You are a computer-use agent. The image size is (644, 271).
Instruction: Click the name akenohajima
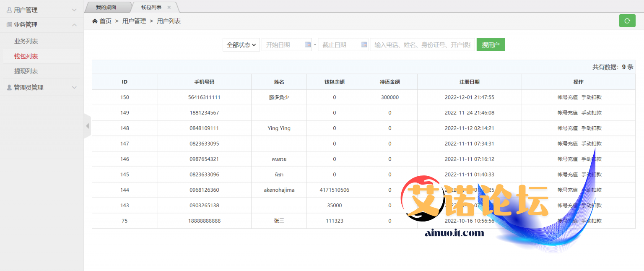click(279, 190)
